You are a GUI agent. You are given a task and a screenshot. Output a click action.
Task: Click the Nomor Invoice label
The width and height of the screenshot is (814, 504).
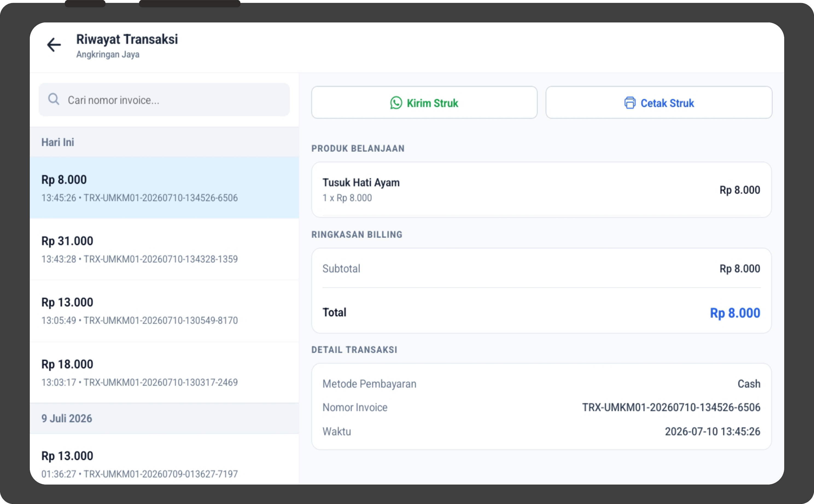click(355, 407)
